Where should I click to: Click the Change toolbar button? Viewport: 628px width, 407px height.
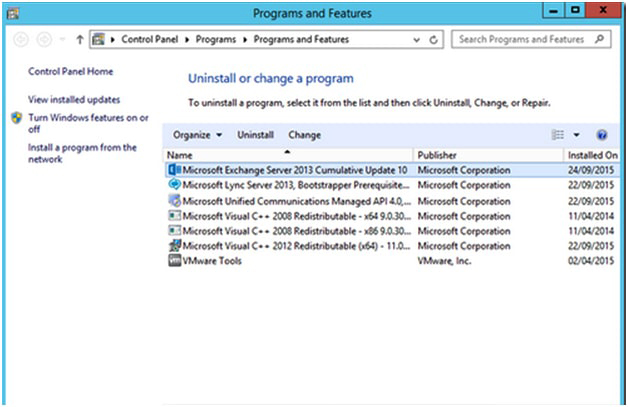coord(304,135)
